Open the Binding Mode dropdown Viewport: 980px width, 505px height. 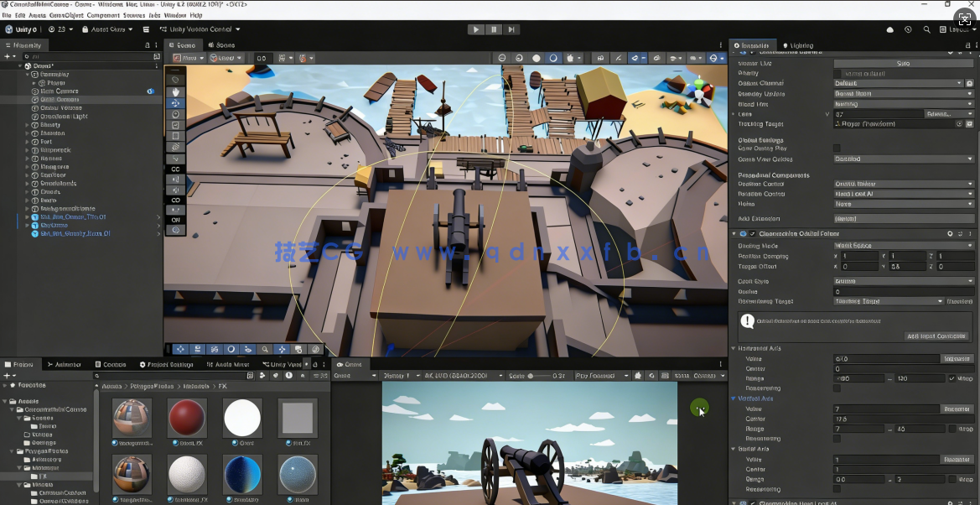[903, 246]
